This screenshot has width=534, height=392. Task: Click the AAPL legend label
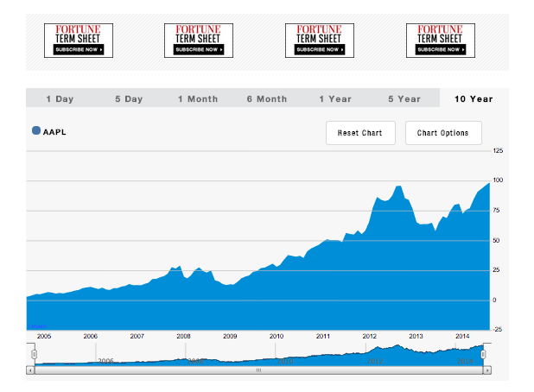[x=54, y=132]
